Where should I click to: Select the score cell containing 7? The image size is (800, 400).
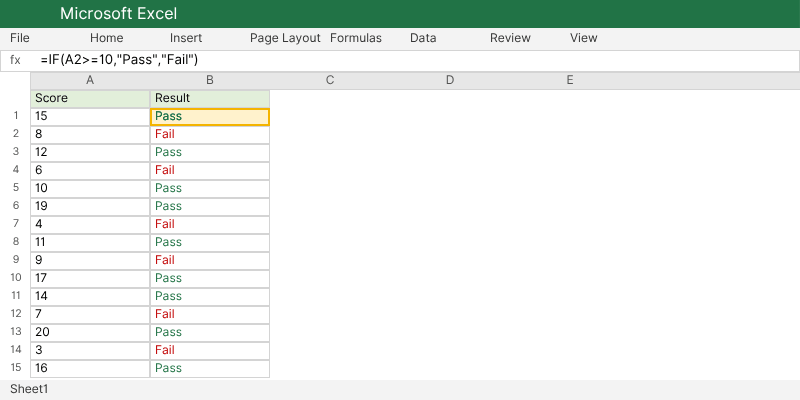[90, 314]
